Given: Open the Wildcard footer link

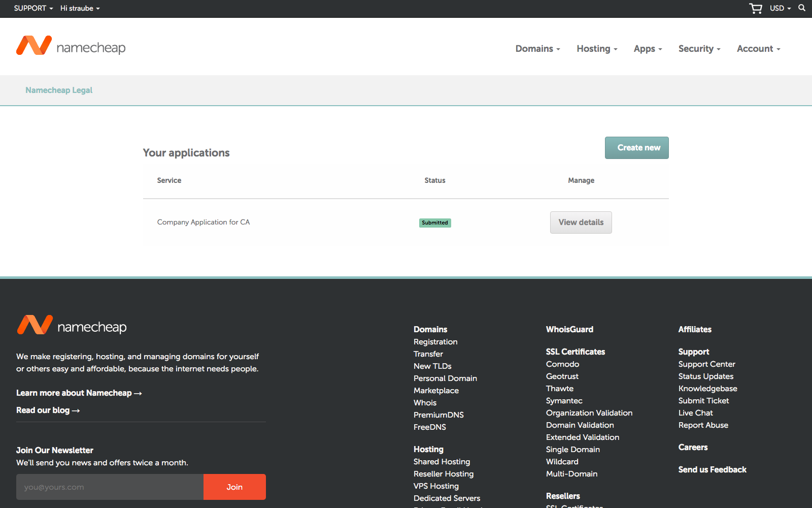Looking at the screenshot, I should (x=562, y=462).
